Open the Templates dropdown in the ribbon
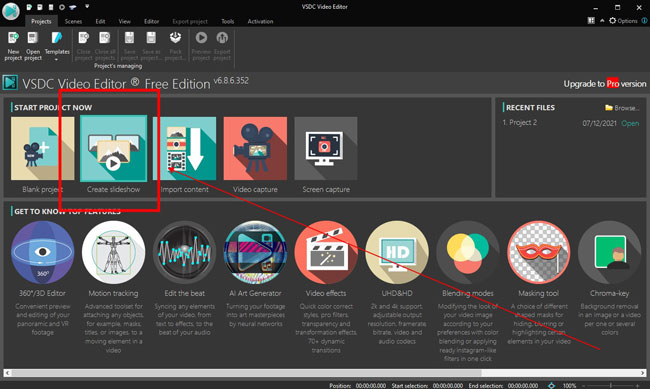 (57, 46)
